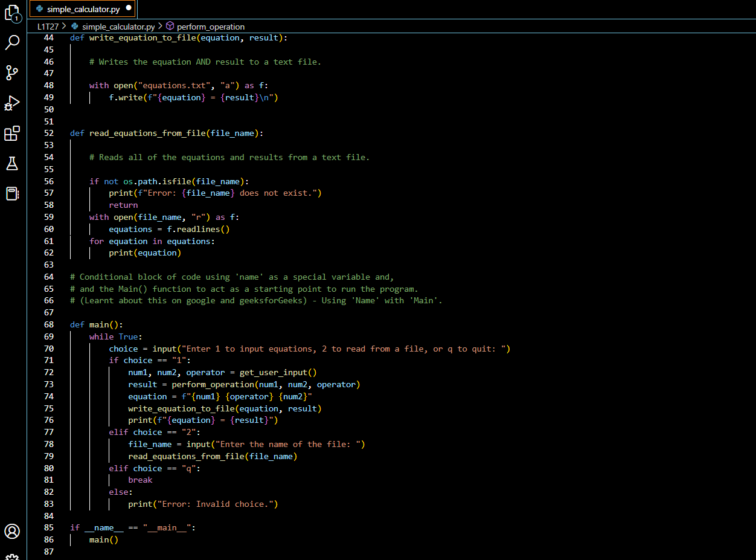
Task: Expand the L1T27 breadcrumb folder
Action: click(x=48, y=27)
